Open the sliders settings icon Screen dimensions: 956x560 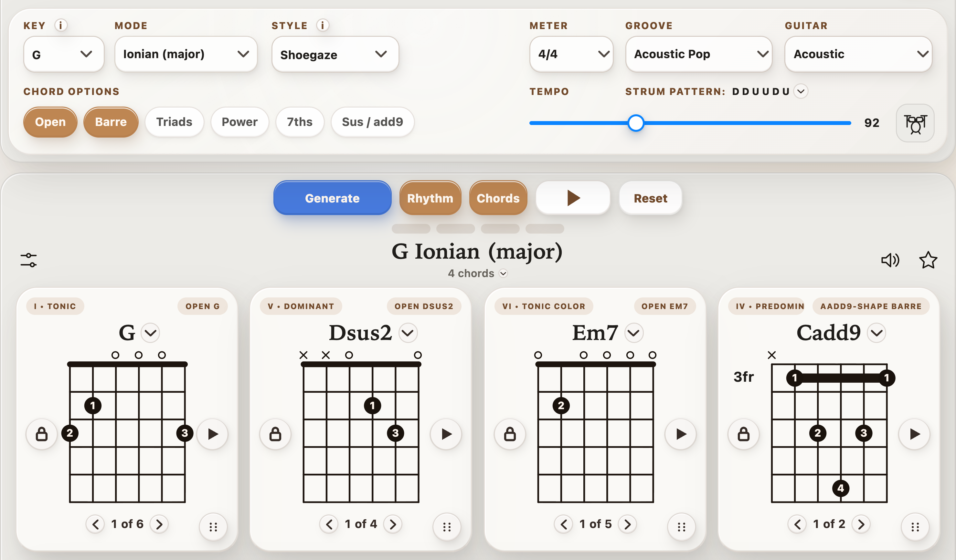[28, 260]
